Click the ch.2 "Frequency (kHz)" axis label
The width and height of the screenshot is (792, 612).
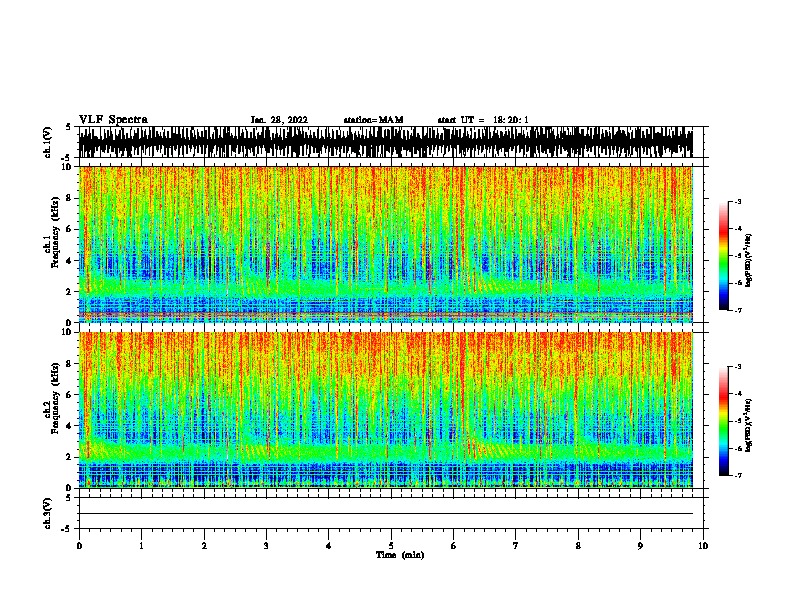(55, 398)
